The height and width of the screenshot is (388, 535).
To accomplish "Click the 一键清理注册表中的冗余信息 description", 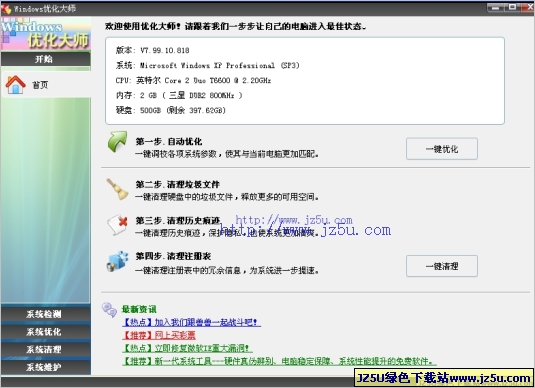I will (x=227, y=271).
